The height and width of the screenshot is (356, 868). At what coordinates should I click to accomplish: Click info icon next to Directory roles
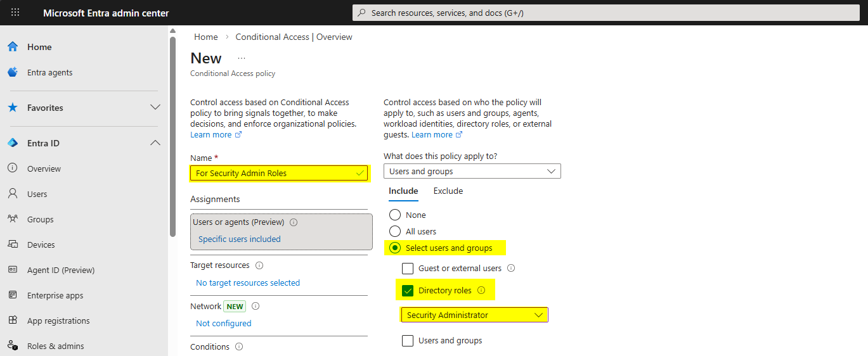(x=481, y=291)
